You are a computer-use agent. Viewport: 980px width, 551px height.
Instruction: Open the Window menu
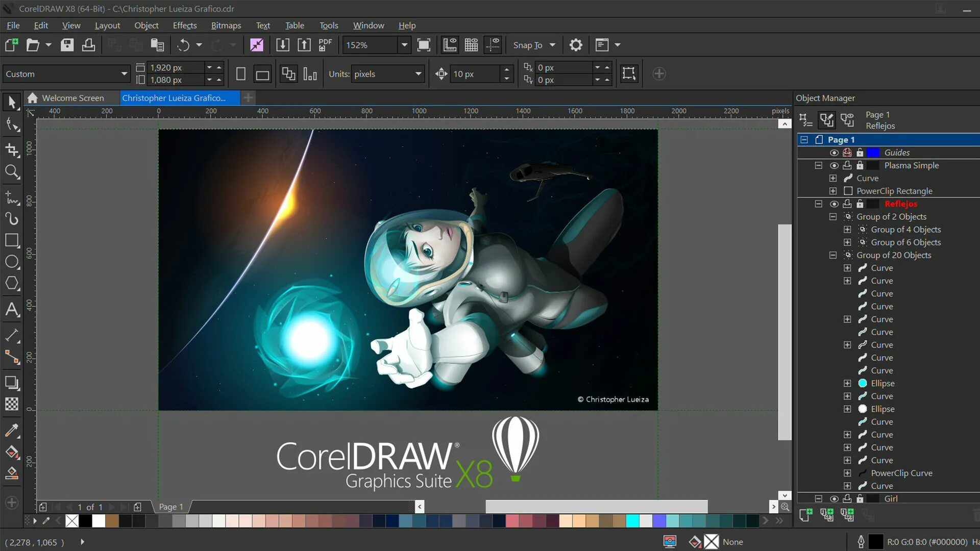coord(369,26)
